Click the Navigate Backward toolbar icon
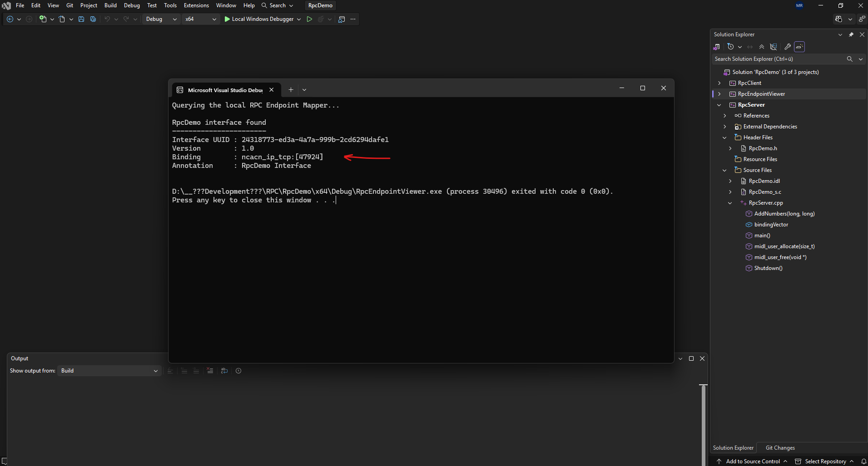The height and width of the screenshot is (466, 868). (10, 19)
